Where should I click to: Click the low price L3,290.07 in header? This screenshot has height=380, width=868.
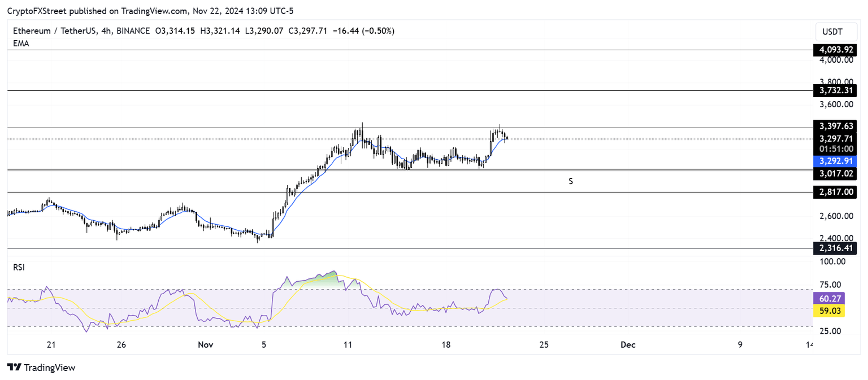coord(264,31)
